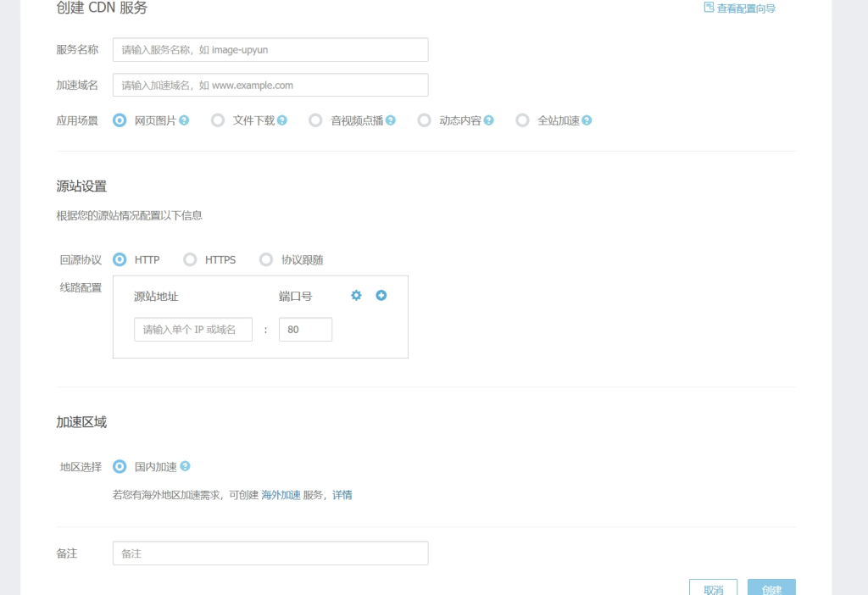Open origin line settings gear icon
The image size is (868, 595).
click(x=356, y=295)
